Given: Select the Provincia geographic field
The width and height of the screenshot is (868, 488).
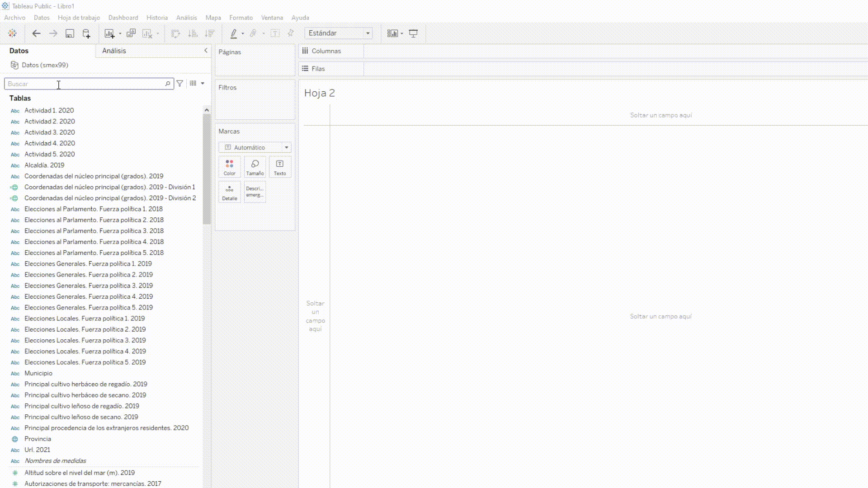Looking at the screenshot, I should (38, 439).
